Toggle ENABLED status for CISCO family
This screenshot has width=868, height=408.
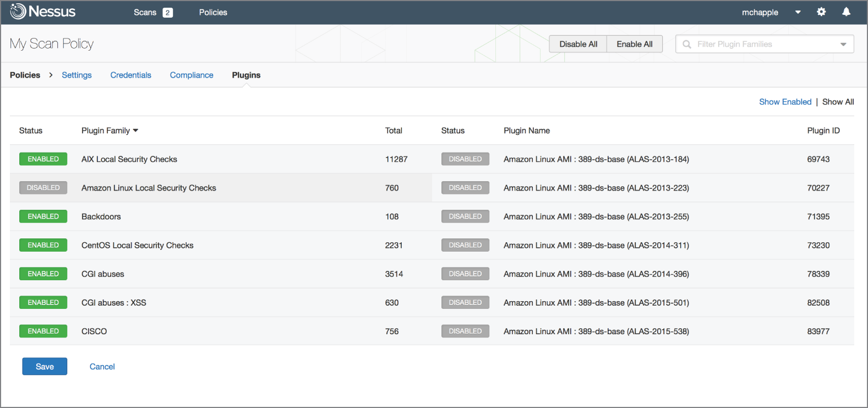[43, 331]
